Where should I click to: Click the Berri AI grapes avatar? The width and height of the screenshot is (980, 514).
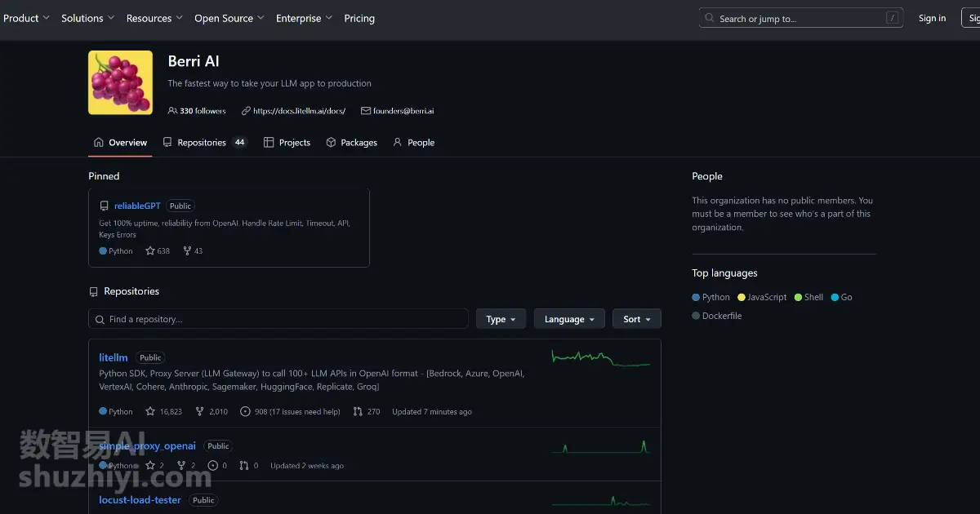120,82
